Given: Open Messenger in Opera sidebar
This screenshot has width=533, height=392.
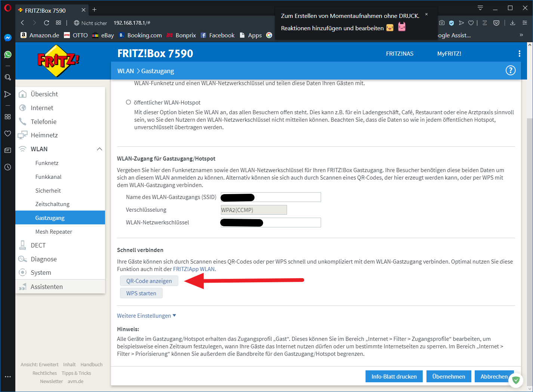Looking at the screenshot, I should tap(7, 37).
